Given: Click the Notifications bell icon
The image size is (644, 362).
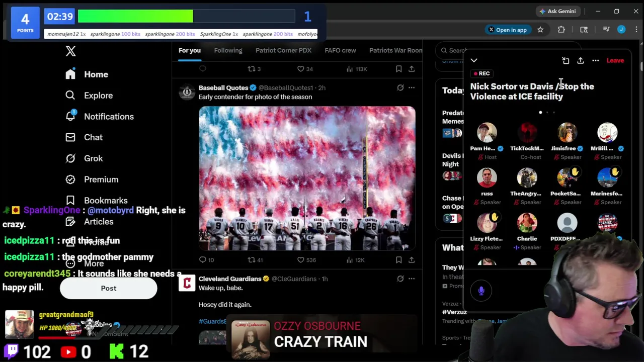Looking at the screenshot, I should click(x=70, y=117).
